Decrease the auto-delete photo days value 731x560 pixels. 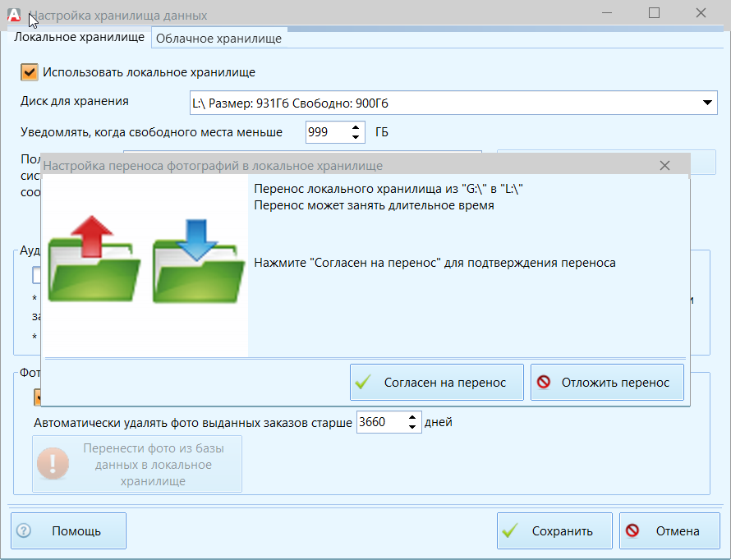412,427
